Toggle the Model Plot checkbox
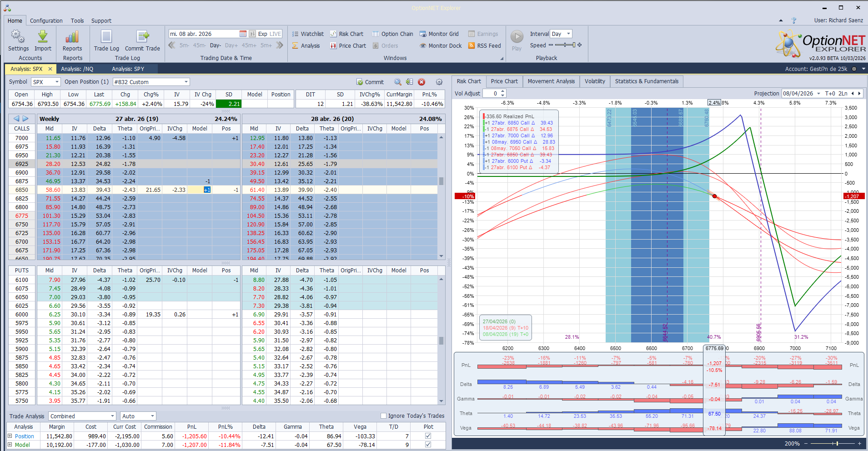The width and height of the screenshot is (868, 451). (427, 445)
